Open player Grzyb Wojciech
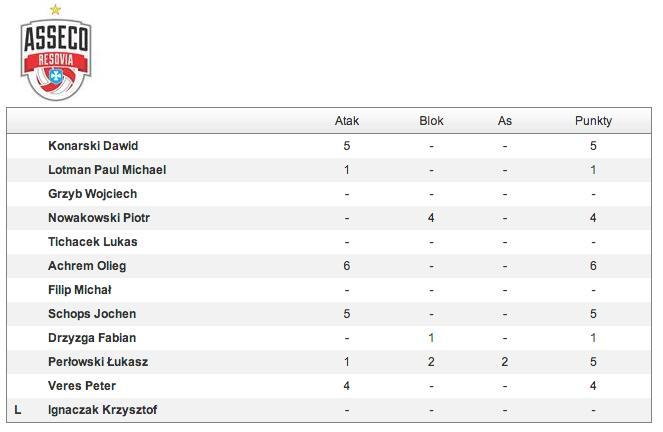 tap(93, 194)
